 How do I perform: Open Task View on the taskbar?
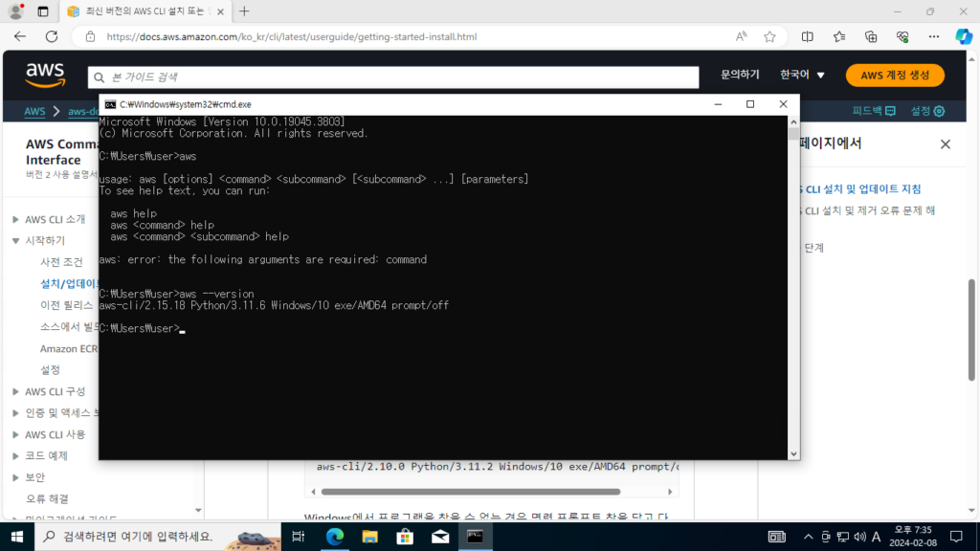[299, 537]
